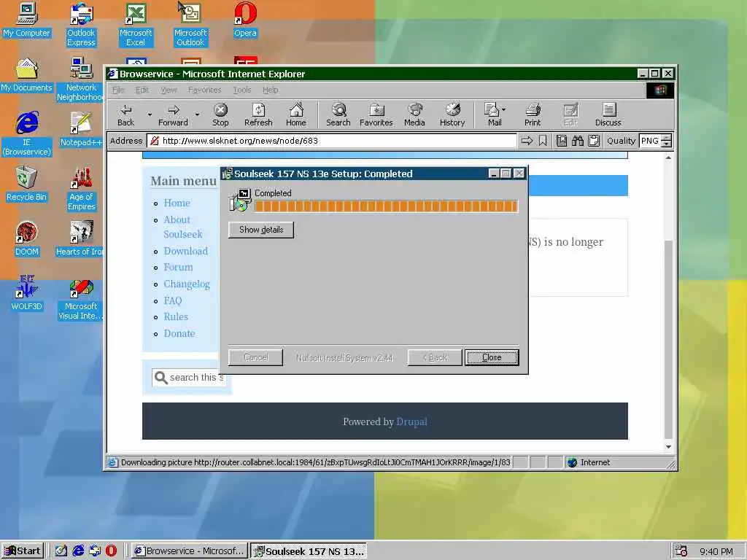Image resolution: width=747 pixels, height=560 pixels.
Task: Click Show details in the Soulseek setup
Action: tap(261, 230)
